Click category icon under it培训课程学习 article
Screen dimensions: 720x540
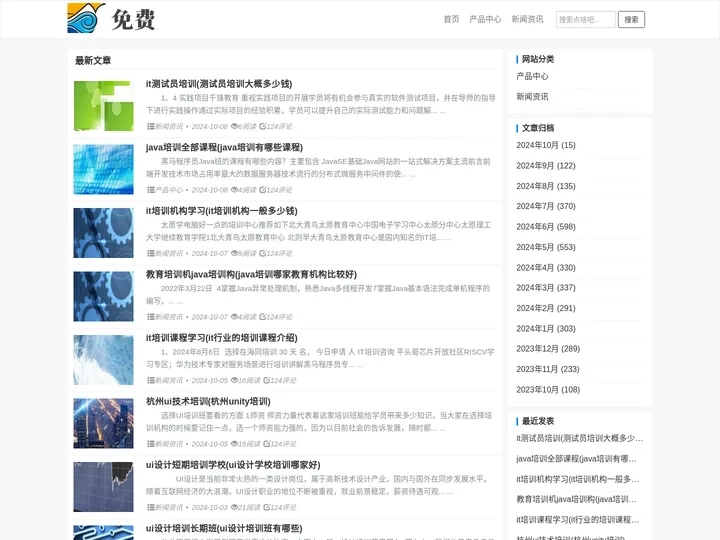(x=151, y=380)
